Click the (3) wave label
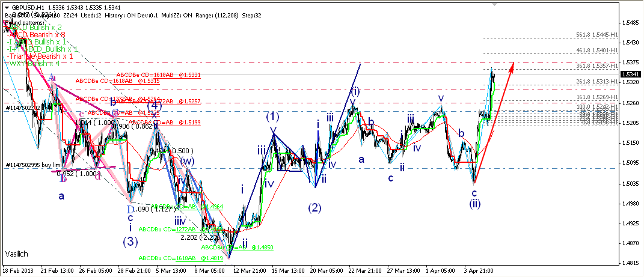 pyautogui.click(x=131, y=242)
